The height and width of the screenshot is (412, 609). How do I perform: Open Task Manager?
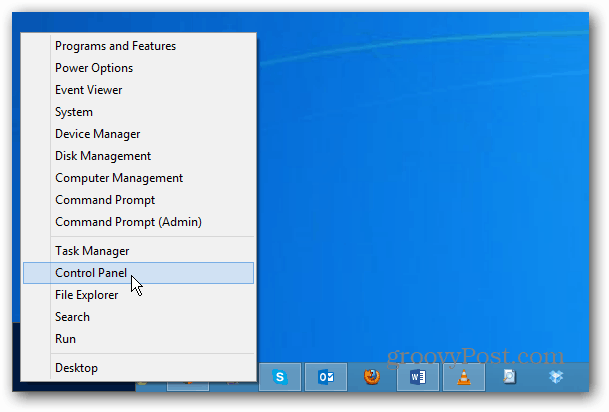pyautogui.click(x=138, y=251)
